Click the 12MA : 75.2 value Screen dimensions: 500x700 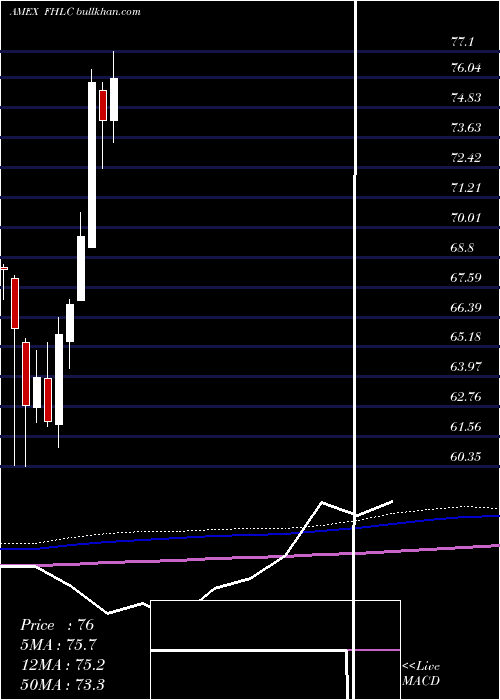tap(62, 665)
